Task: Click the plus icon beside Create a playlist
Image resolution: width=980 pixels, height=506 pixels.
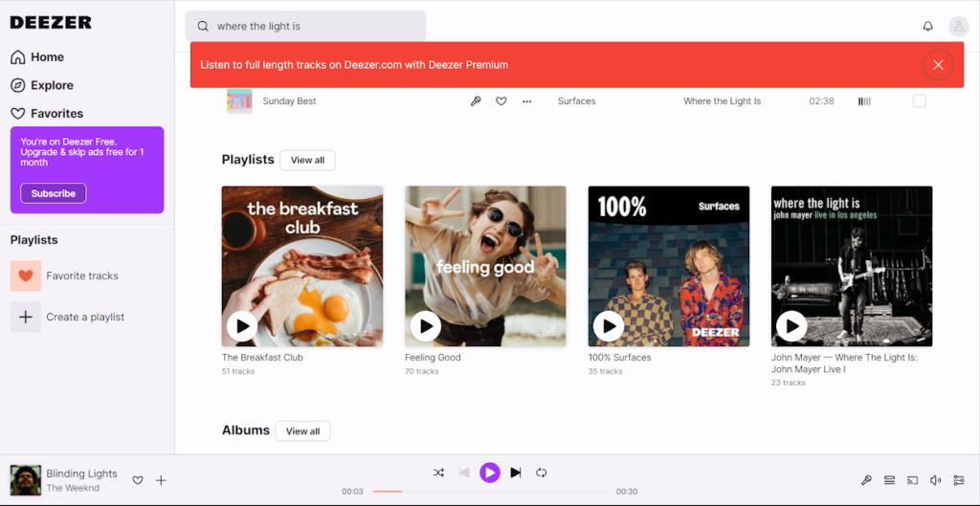Action: pyautogui.click(x=26, y=317)
